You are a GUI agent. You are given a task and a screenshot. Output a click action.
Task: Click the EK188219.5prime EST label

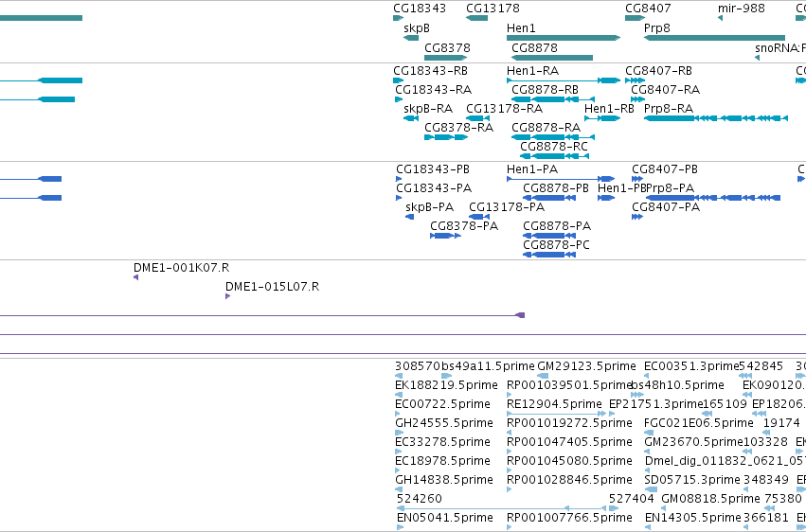447,385
